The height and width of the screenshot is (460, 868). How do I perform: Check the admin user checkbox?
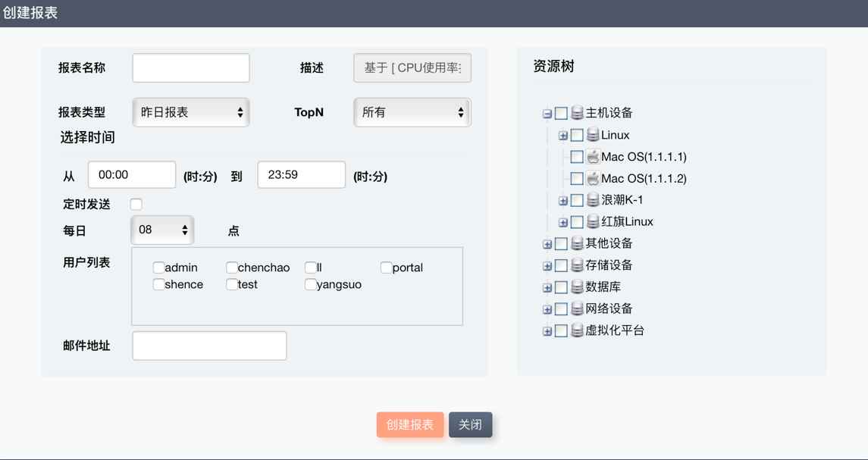[158, 268]
